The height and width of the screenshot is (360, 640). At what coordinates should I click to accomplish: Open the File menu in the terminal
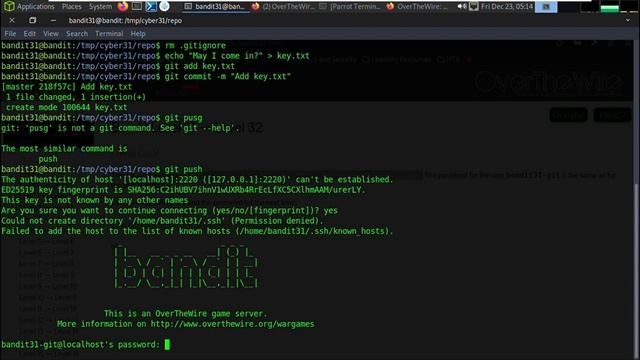10,33
